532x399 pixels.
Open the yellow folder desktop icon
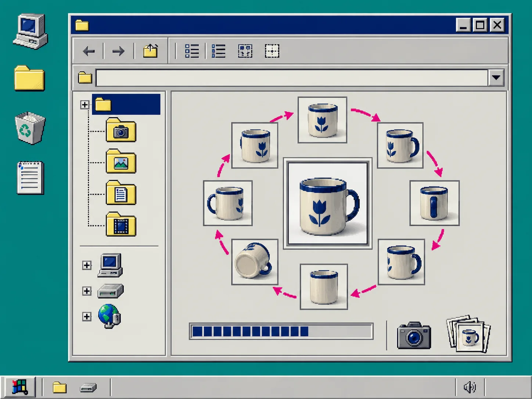pyautogui.click(x=29, y=78)
